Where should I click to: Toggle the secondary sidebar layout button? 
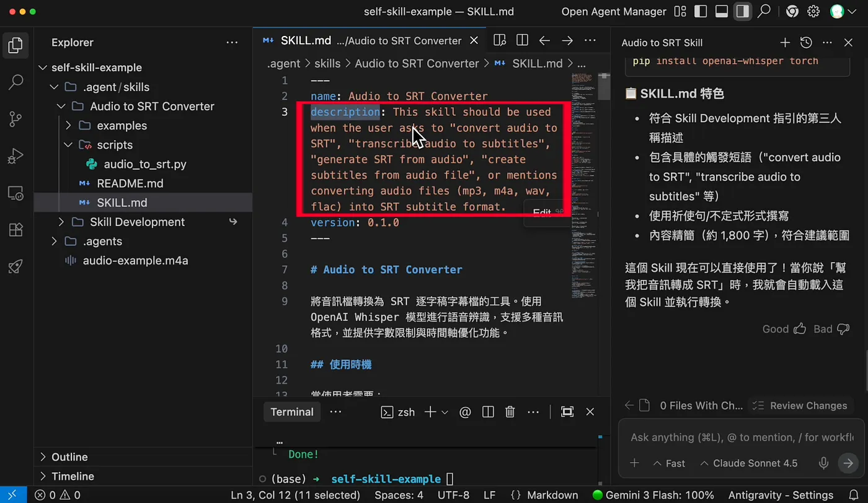click(x=742, y=11)
